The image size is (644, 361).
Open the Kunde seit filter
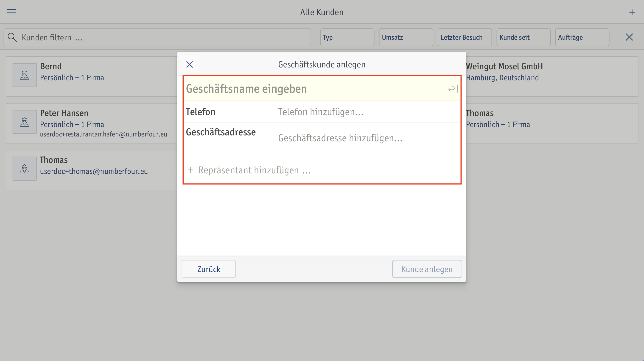pos(523,37)
